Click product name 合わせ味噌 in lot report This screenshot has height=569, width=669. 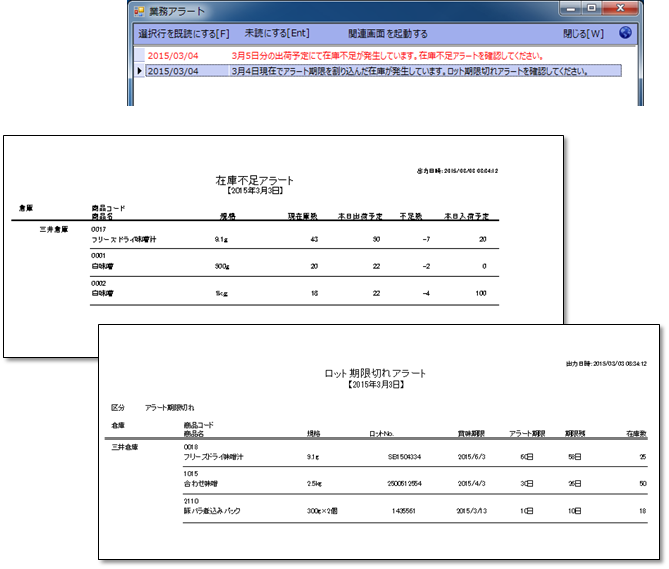click(x=201, y=484)
